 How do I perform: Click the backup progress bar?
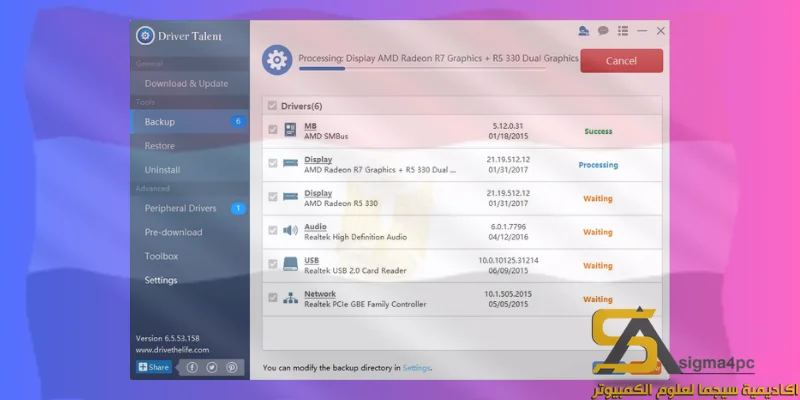coord(422,68)
